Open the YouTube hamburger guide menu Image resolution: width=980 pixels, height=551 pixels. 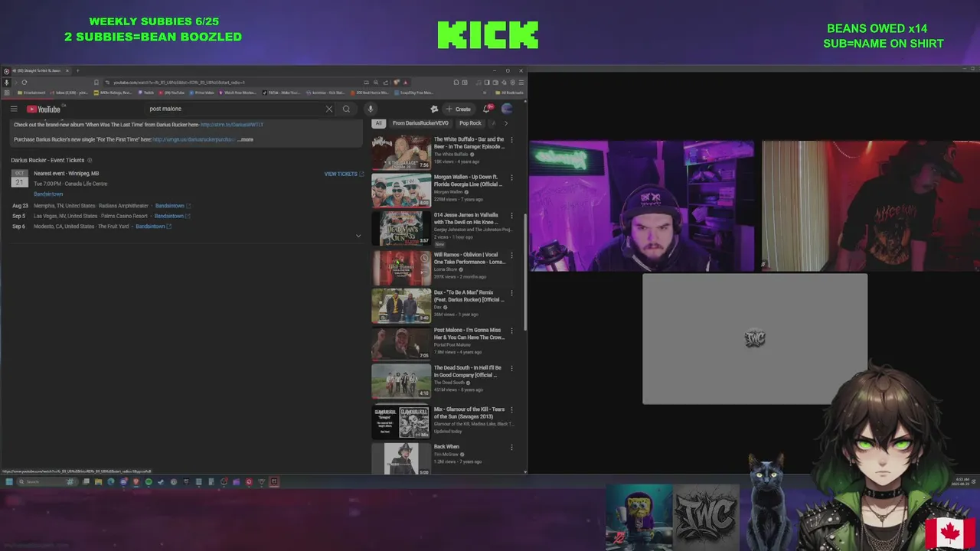(14, 109)
